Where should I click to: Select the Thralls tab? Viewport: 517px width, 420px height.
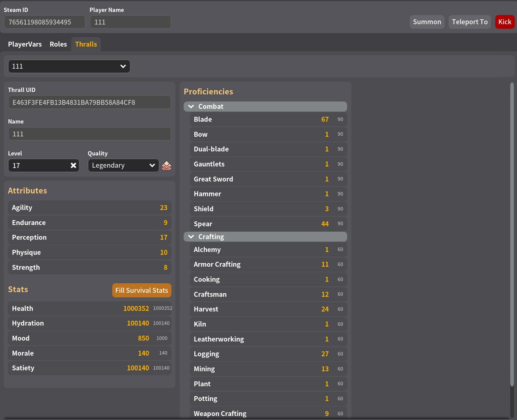point(86,44)
